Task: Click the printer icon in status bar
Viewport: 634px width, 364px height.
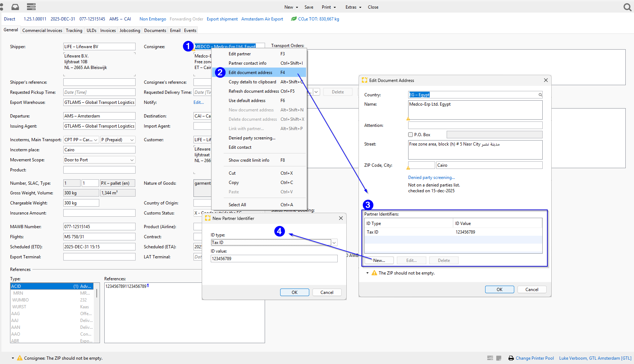Action: (x=511, y=358)
